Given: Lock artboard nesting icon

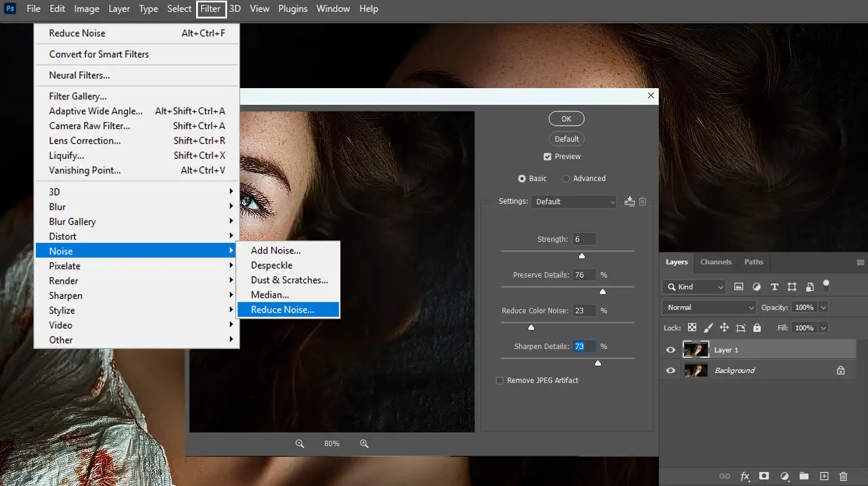Looking at the screenshot, I should click(x=741, y=328).
